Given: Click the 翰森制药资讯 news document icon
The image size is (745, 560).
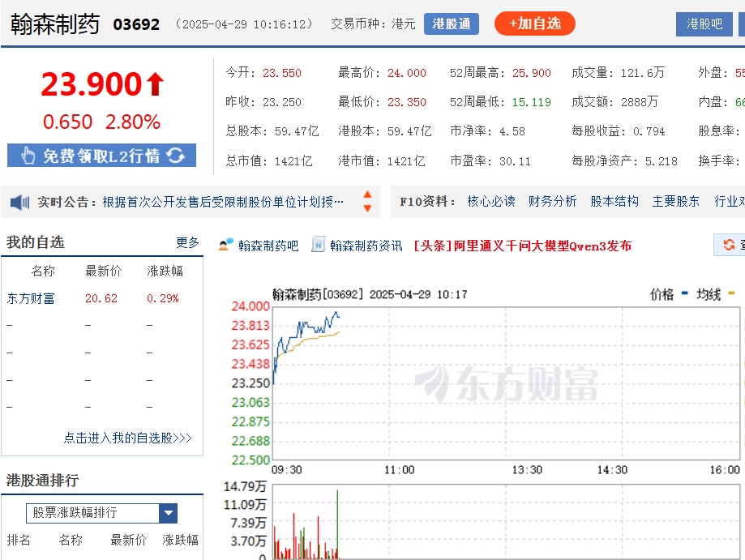Looking at the screenshot, I should [x=318, y=245].
